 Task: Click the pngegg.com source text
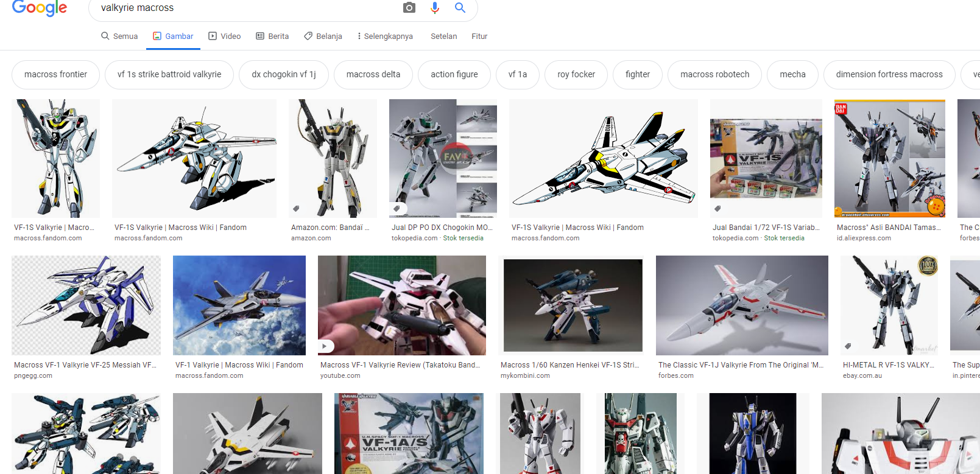(x=33, y=376)
